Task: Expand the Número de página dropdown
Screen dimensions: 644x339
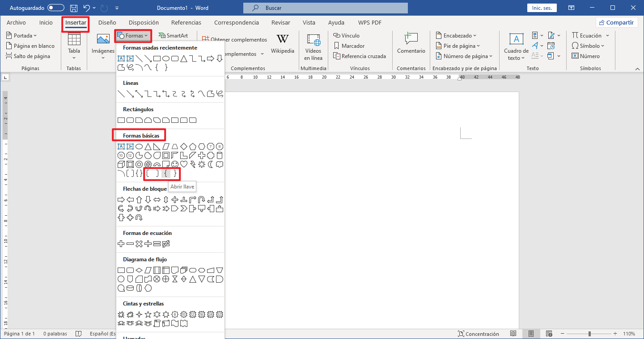Action: 464,56
